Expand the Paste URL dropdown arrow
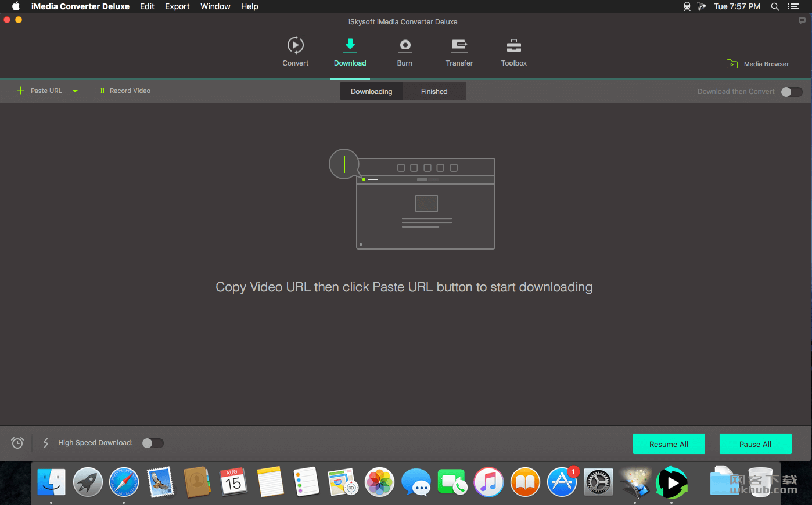812x505 pixels. coord(75,91)
